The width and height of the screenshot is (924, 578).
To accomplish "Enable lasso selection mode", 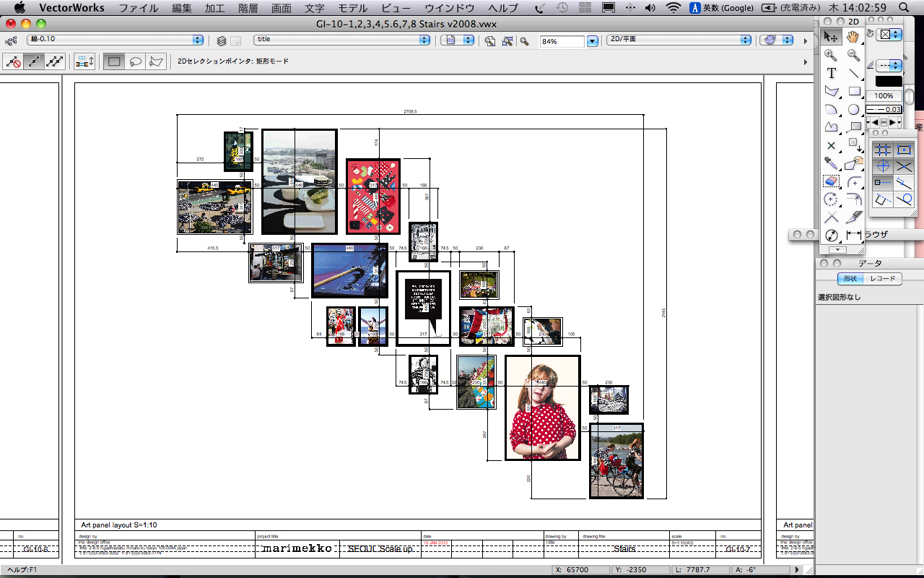I will (x=135, y=62).
